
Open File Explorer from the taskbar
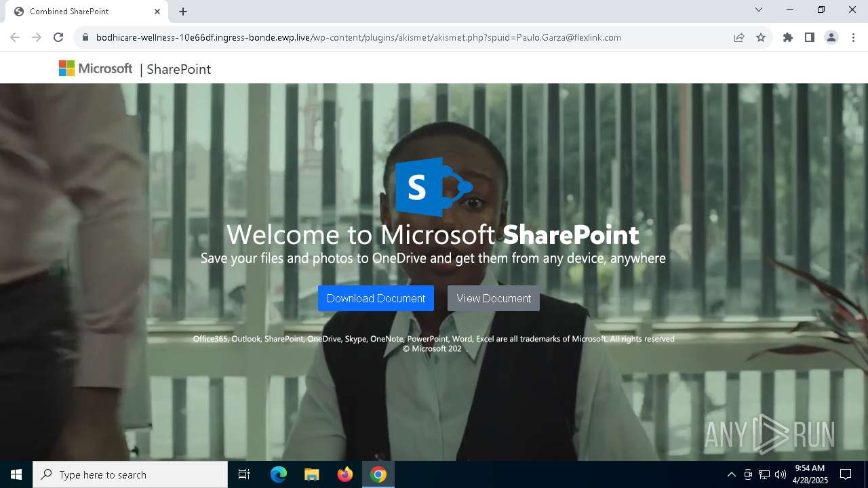312,474
